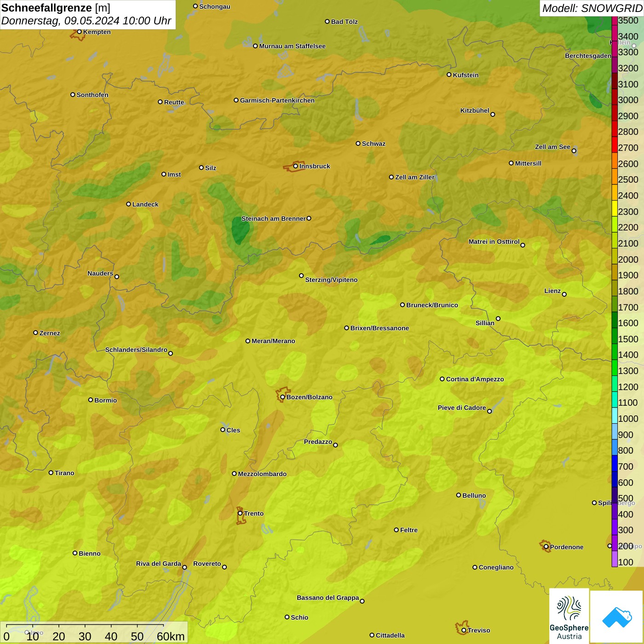Click the Cittadella label

tap(390, 635)
